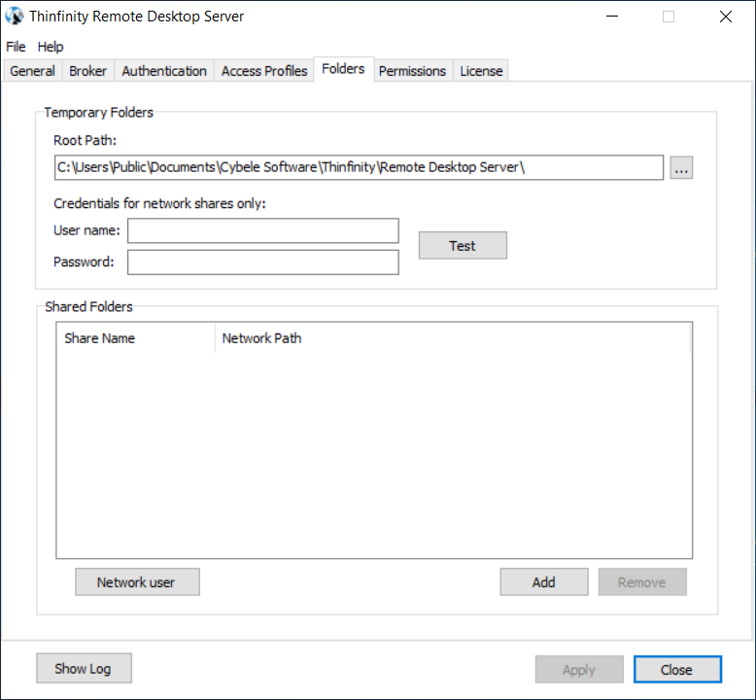This screenshot has width=756, height=700.
Task: Click the Close button at bottom
Action: (x=677, y=669)
